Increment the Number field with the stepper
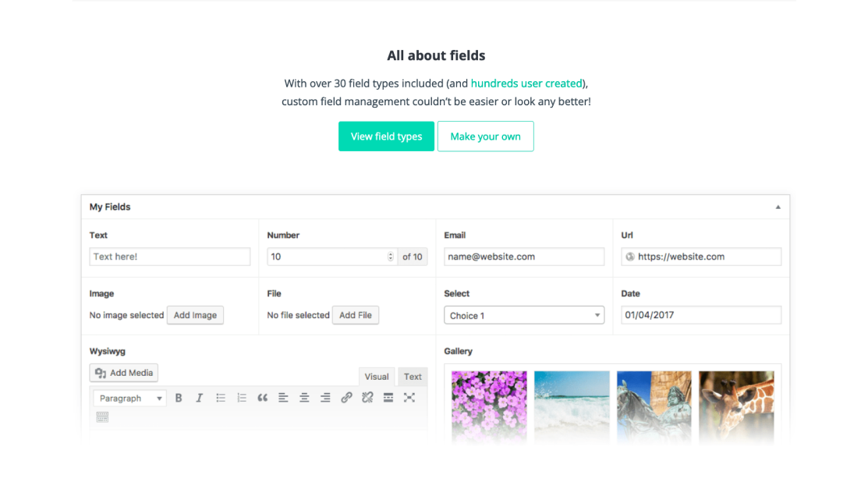Image resolution: width=868 pixels, height=489 pixels. [389, 253]
